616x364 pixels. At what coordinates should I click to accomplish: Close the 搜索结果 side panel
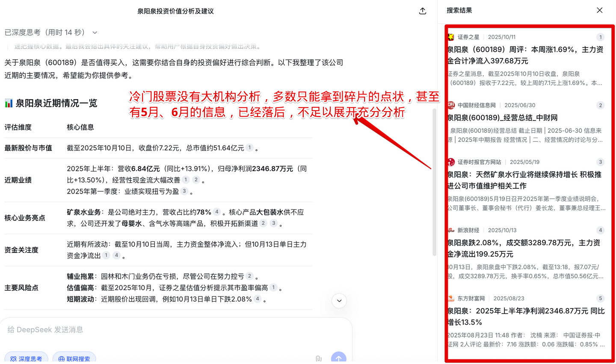coord(599,10)
